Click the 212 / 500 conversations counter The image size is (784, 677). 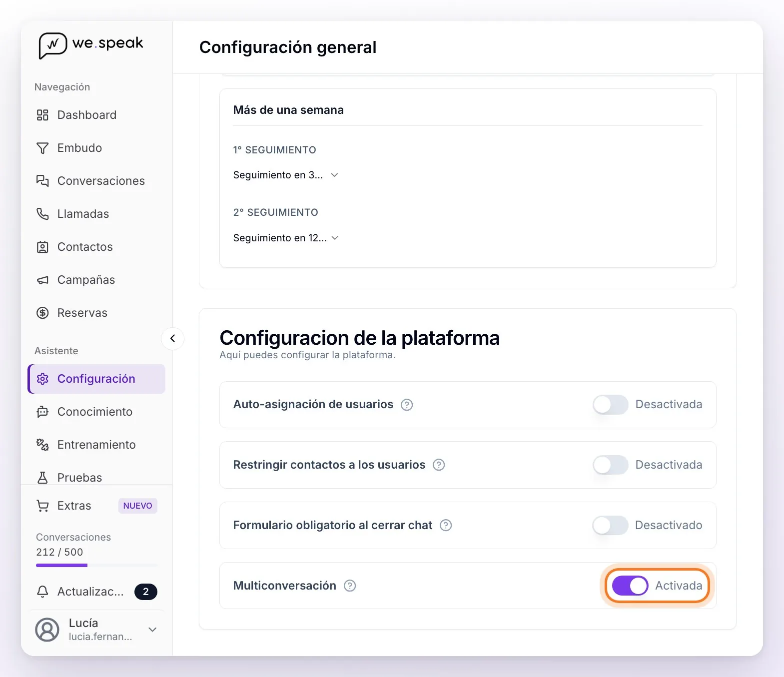point(59,552)
